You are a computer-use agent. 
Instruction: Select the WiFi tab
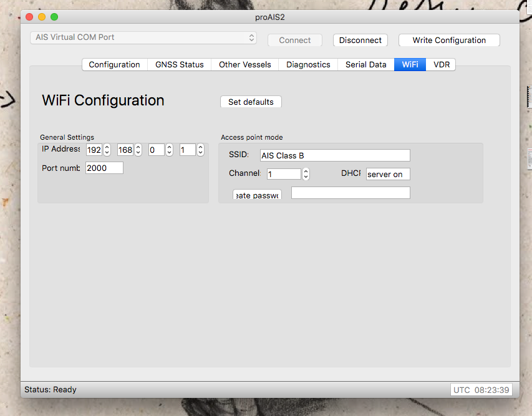(410, 64)
